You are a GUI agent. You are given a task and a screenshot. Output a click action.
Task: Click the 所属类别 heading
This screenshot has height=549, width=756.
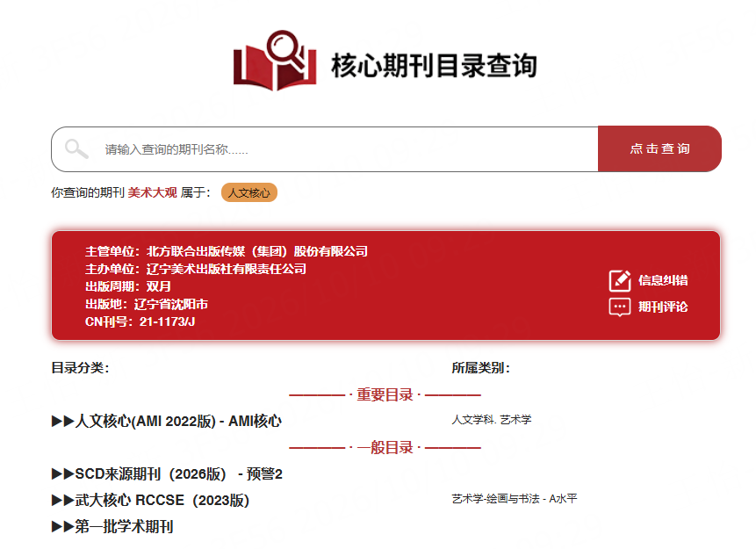(480, 368)
